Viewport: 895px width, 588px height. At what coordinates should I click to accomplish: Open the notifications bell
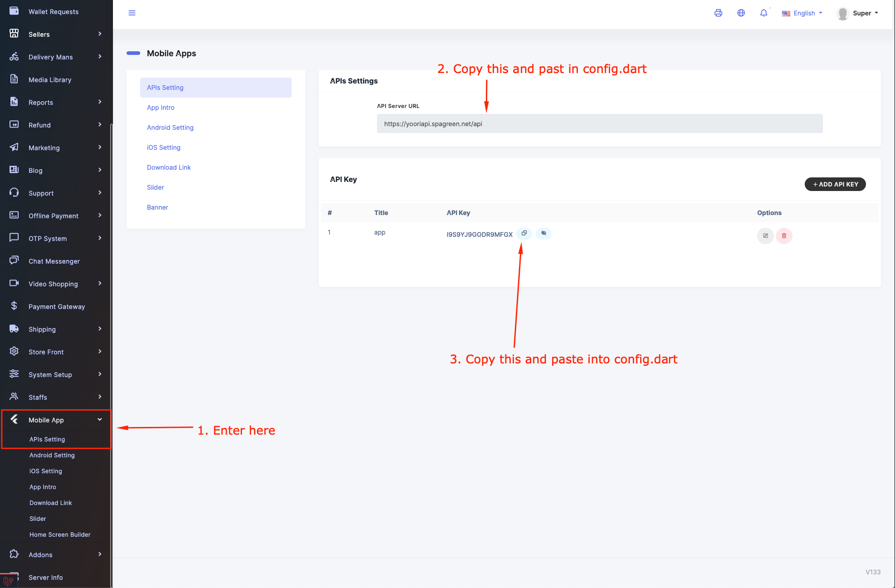pyautogui.click(x=763, y=13)
